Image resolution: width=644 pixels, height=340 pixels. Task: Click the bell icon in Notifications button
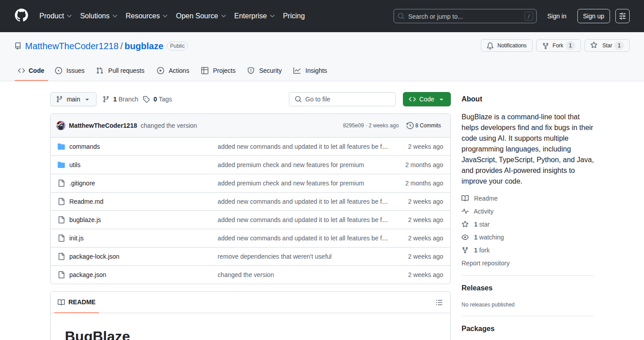[x=490, y=46]
